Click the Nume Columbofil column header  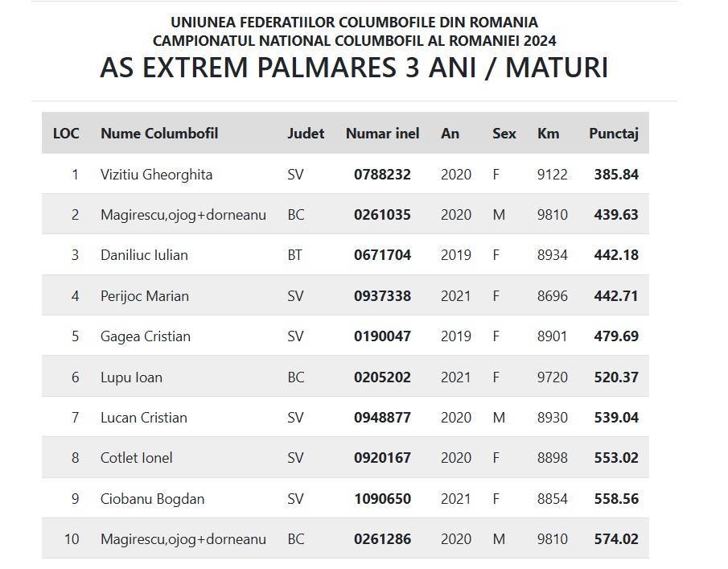(x=159, y=134)
